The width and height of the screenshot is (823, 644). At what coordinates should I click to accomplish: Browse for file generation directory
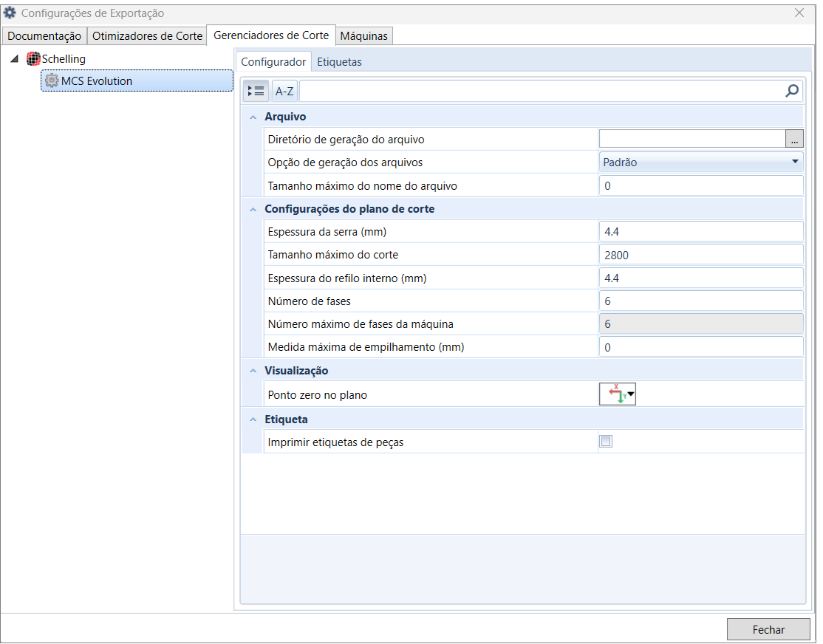794,139
